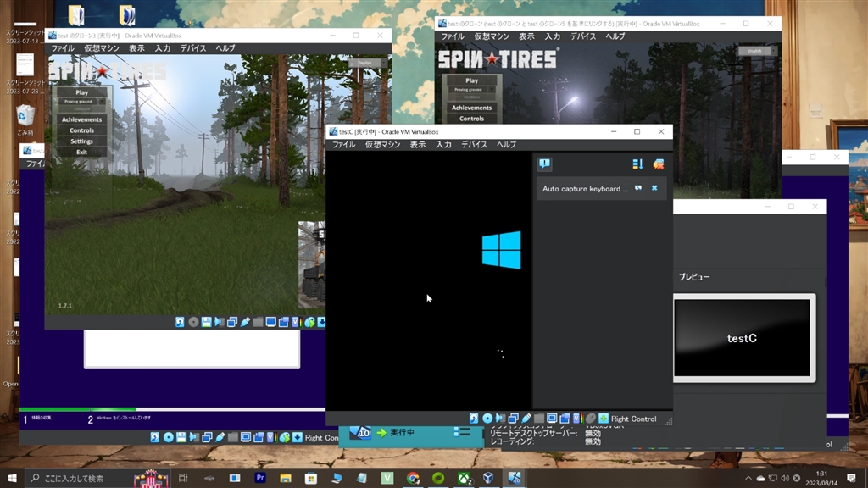Click mouse integration globe in クローン3 status bar

[309, 322]
